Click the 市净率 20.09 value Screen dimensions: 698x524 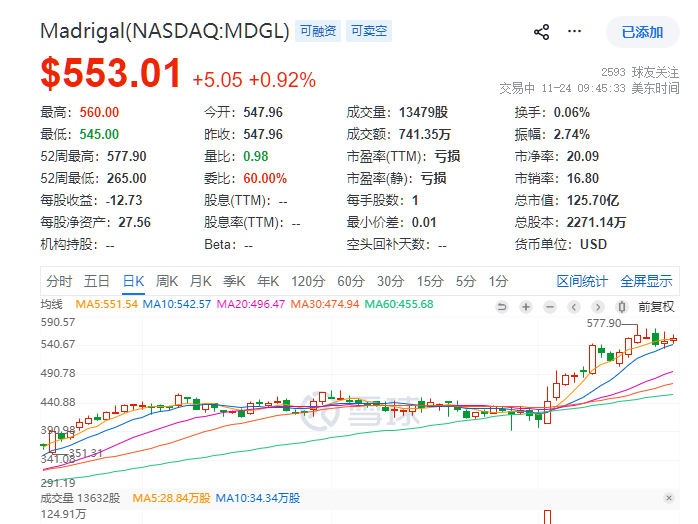point(583,156)
